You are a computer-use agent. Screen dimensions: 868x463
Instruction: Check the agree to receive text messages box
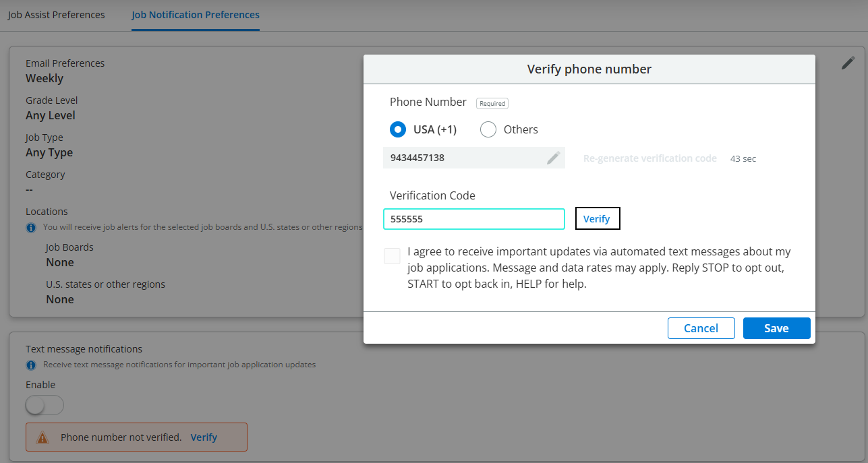pyautogui.click(x=392, y=256)
